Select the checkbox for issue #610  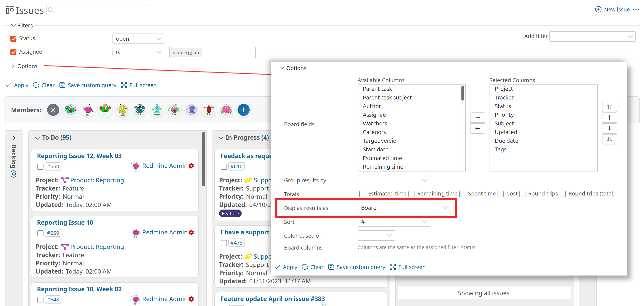tap(224, 166)
